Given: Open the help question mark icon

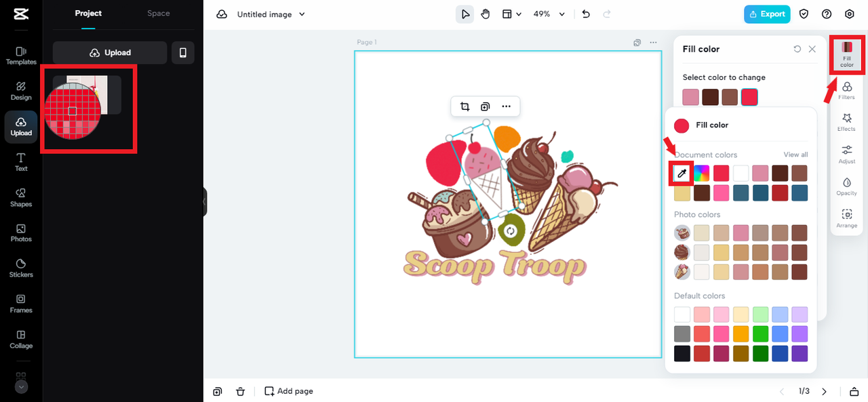Looking at the screenshot, I should click(827, 14).
